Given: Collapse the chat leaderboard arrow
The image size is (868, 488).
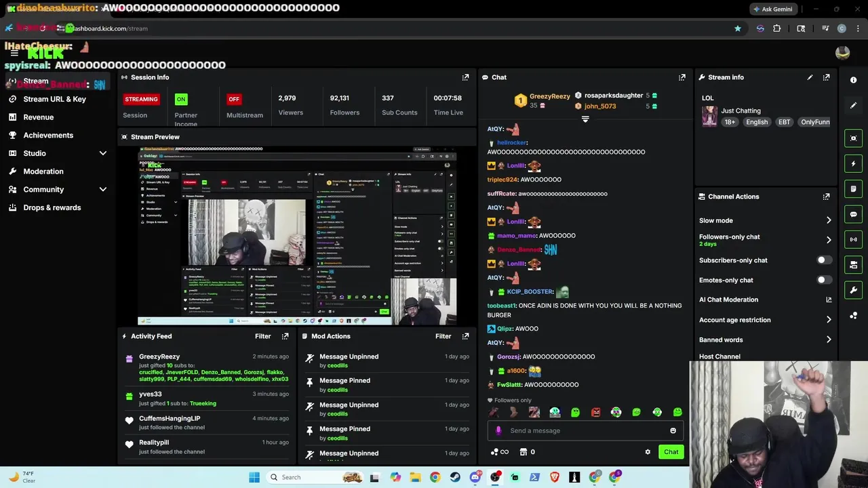Looking at the screenshot, I should (585, 119).
